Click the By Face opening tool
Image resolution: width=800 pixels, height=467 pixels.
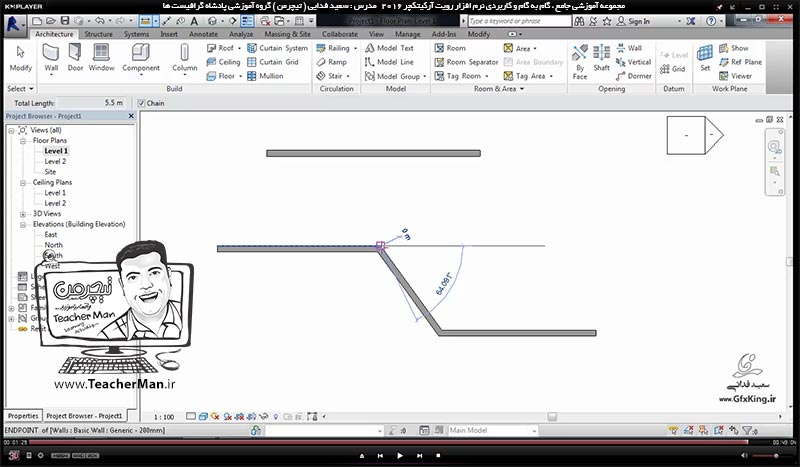[580, 62]
